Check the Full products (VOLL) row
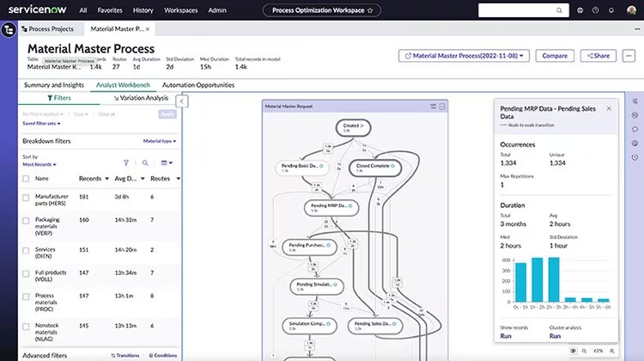Screen dimensions: 644x361 pos(26,273)
